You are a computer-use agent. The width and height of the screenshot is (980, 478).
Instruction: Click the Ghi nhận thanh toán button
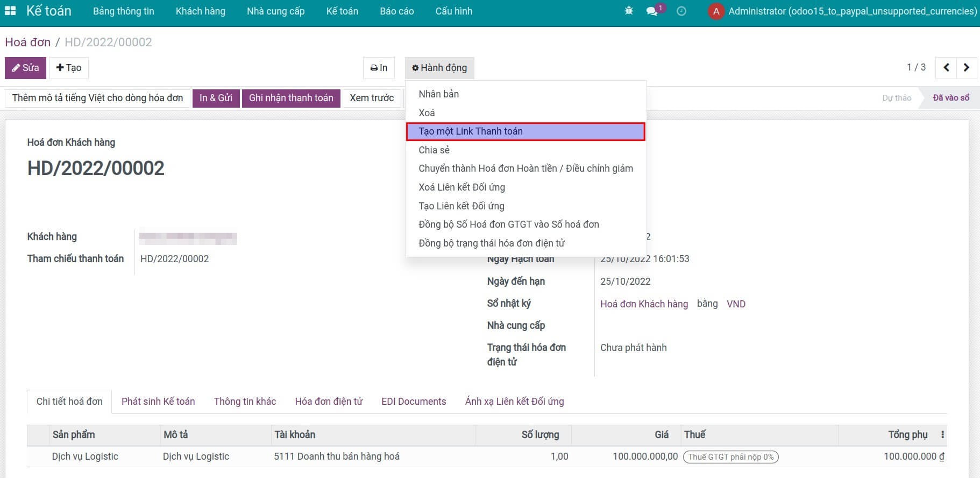click(291, 98)
